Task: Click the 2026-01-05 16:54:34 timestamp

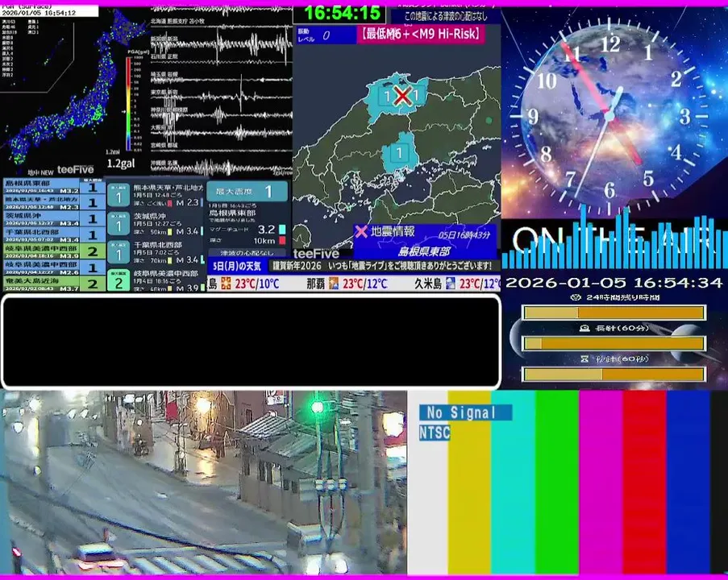Action: coord(614,283)
